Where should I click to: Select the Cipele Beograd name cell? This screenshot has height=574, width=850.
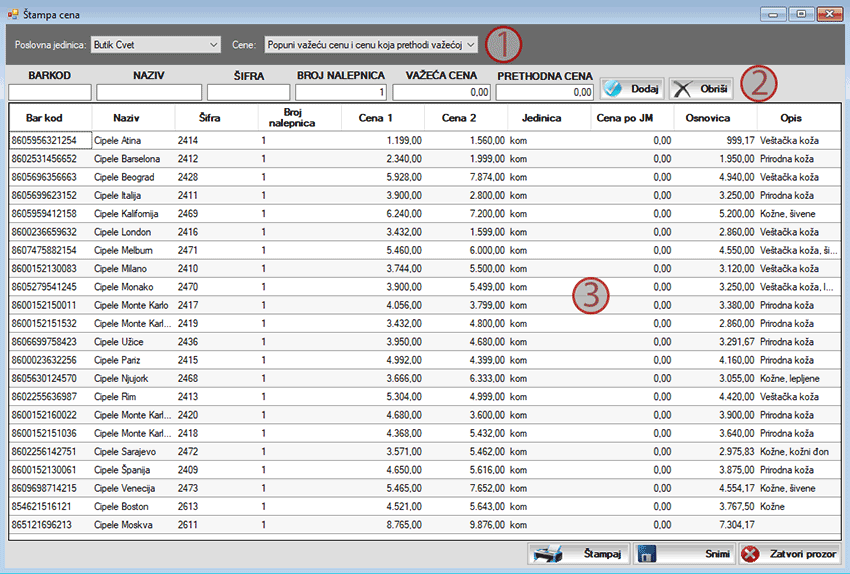[133, 177]
